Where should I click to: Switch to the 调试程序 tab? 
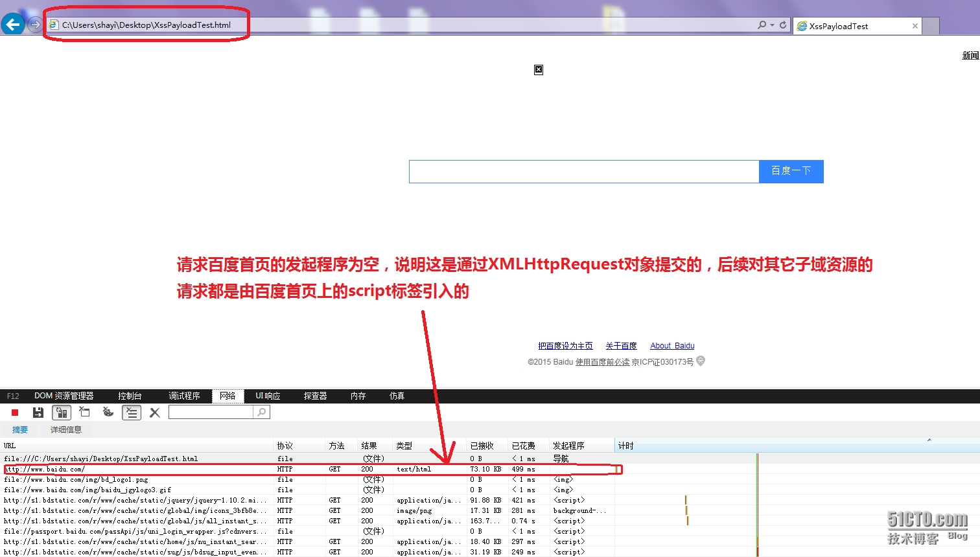coord(184,396)
